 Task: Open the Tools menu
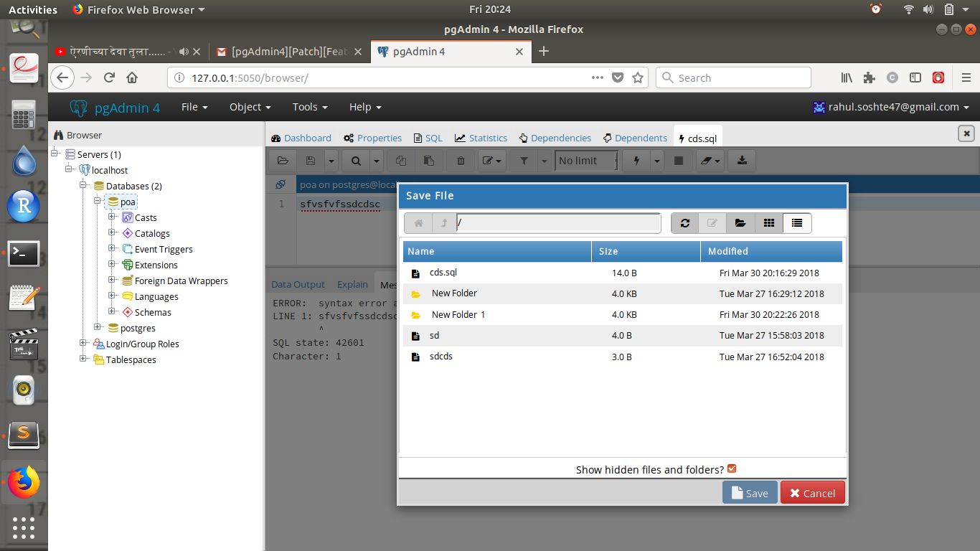(x=309, y=107)
